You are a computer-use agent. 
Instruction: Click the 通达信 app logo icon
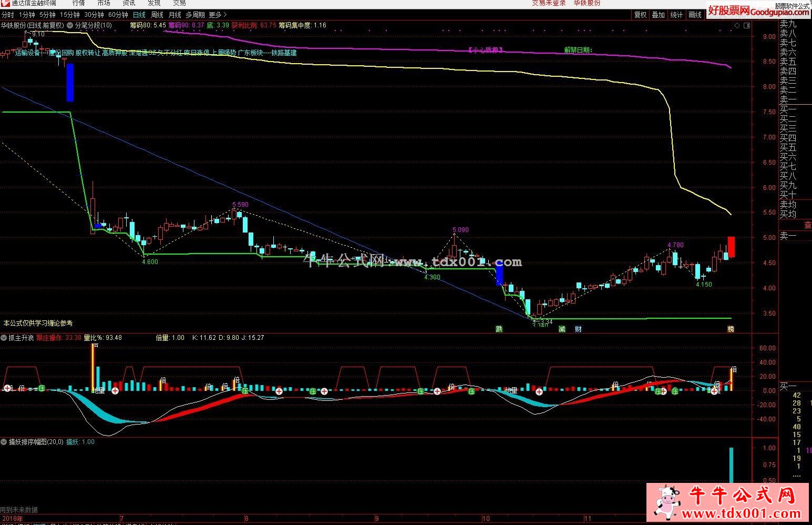(x=6, y=3)
